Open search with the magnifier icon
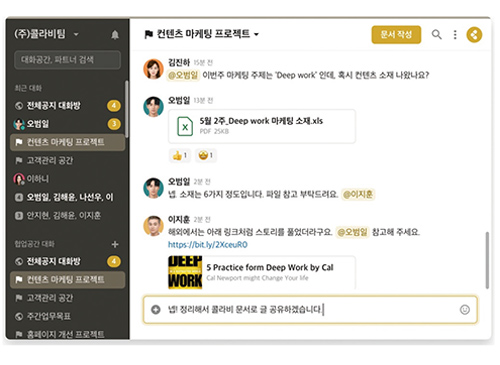 (437, 34)
